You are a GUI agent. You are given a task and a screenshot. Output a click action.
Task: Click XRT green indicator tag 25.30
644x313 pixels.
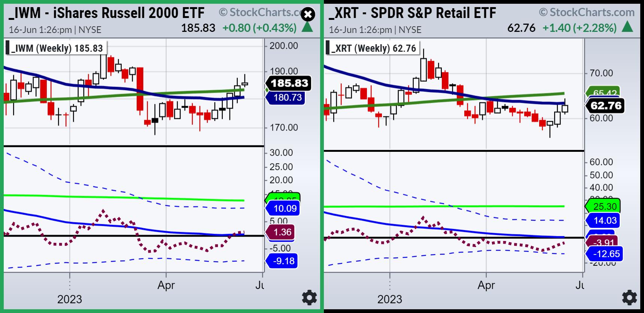(602, 206)
